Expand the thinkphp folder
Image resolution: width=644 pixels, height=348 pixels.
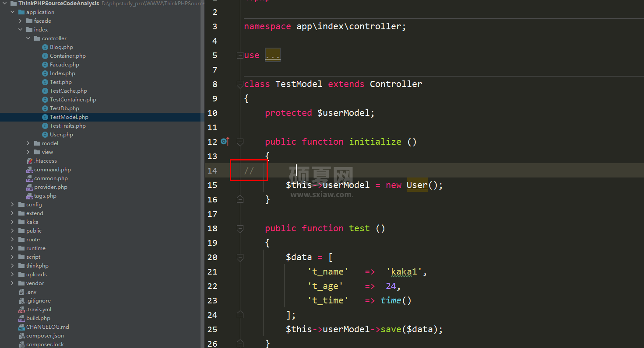(x=13, y=266)
